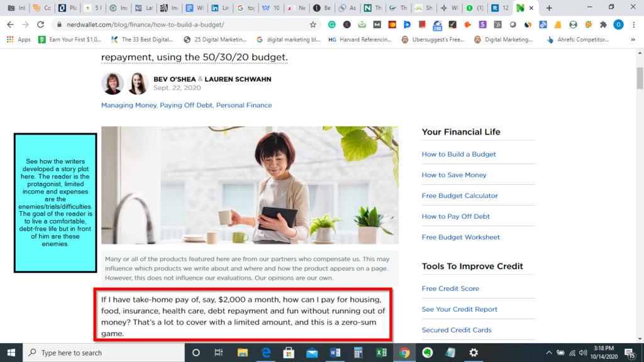
Task: Open the Managing Money category link
Action: click(129, 105)
